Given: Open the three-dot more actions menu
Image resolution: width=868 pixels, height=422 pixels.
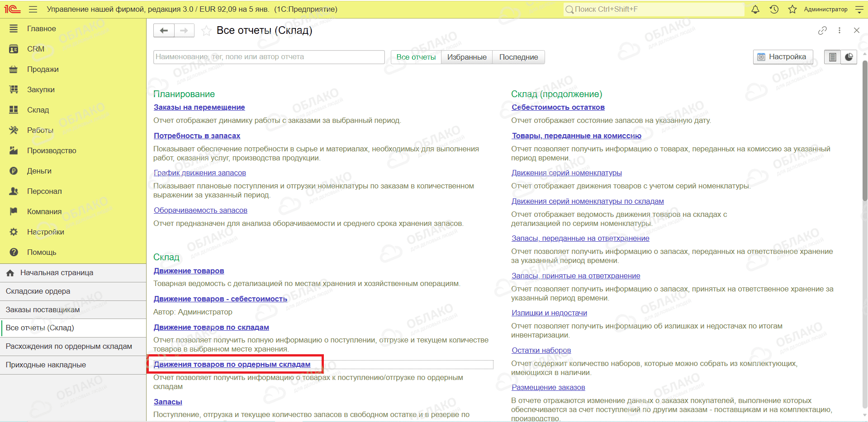Looking at the screenshot, I should (840, 30).
